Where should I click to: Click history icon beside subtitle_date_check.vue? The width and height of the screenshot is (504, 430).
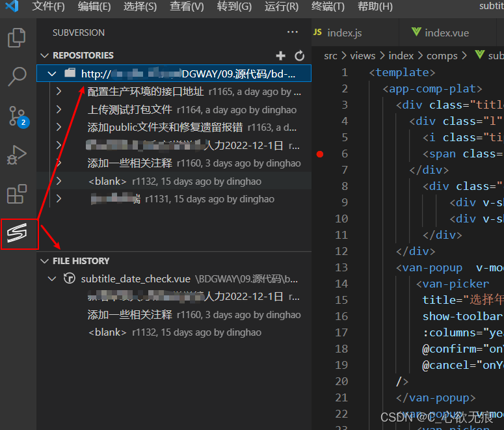[70, 278]
